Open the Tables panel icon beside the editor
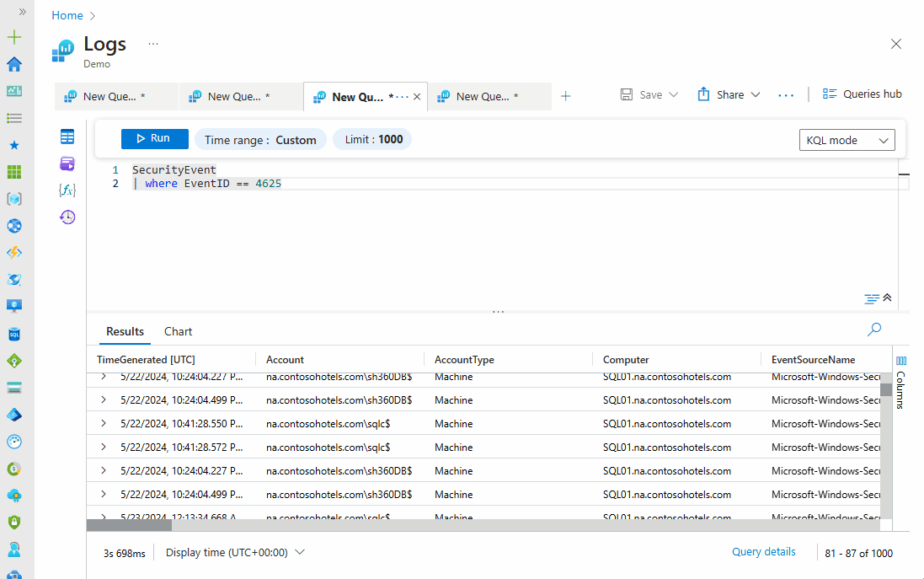 67,137
